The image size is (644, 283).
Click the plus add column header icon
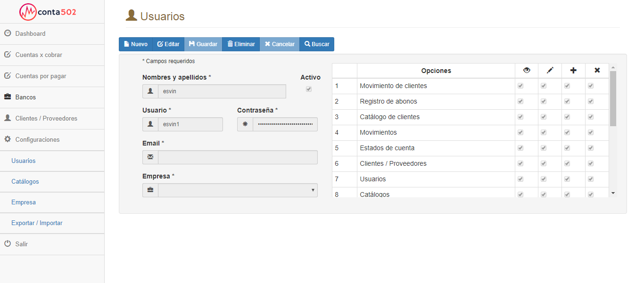pos(573,71)
